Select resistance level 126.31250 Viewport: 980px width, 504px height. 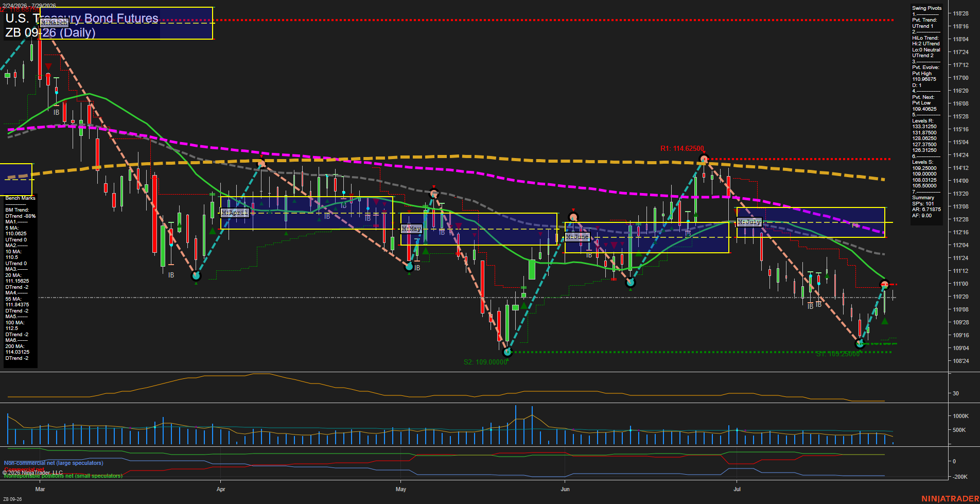pyautogui.click(x=924, y=150)
